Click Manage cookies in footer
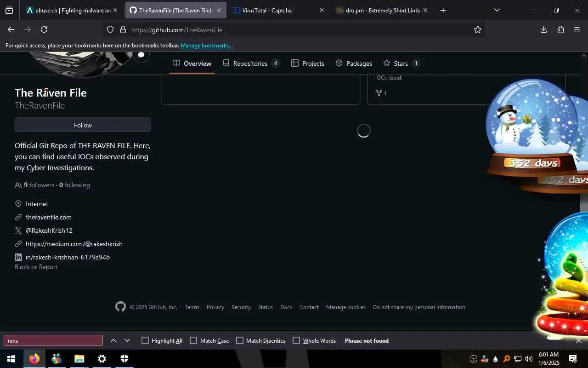This screenshot has height=368, width=588. click(346, 307)
